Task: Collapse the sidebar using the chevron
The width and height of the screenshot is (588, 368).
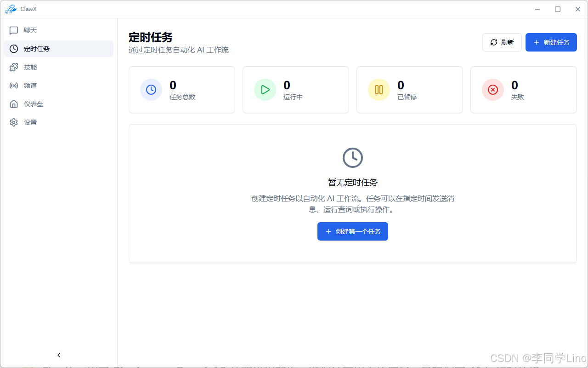Action: tap(58, 355)
